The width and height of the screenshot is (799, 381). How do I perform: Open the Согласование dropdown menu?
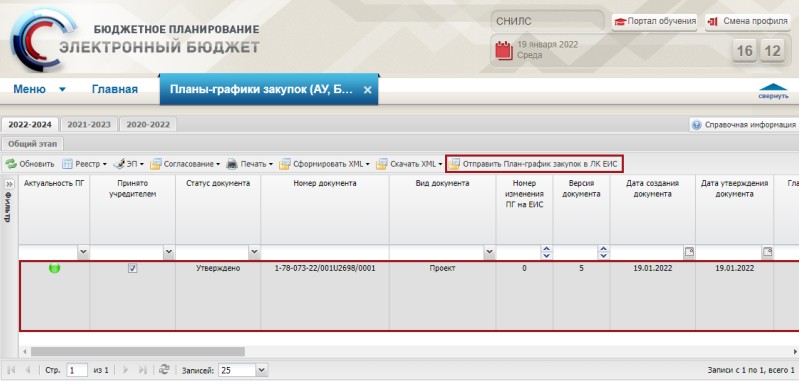pos(185,164)
